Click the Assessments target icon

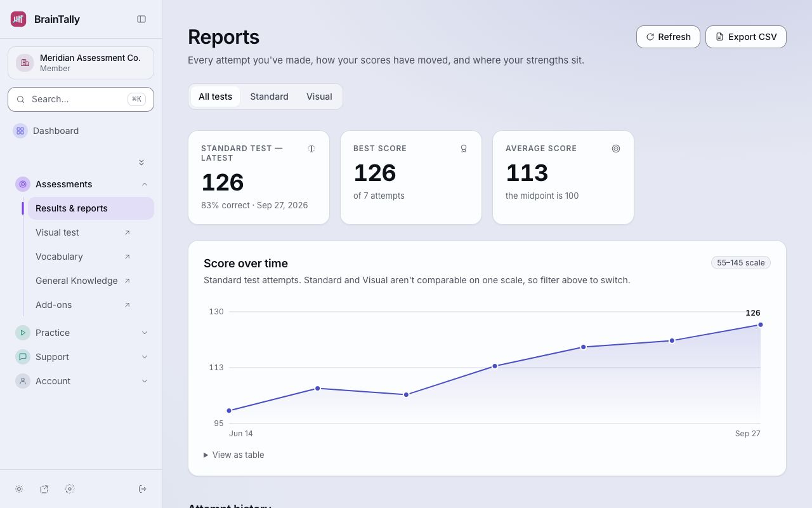[23, 184]
